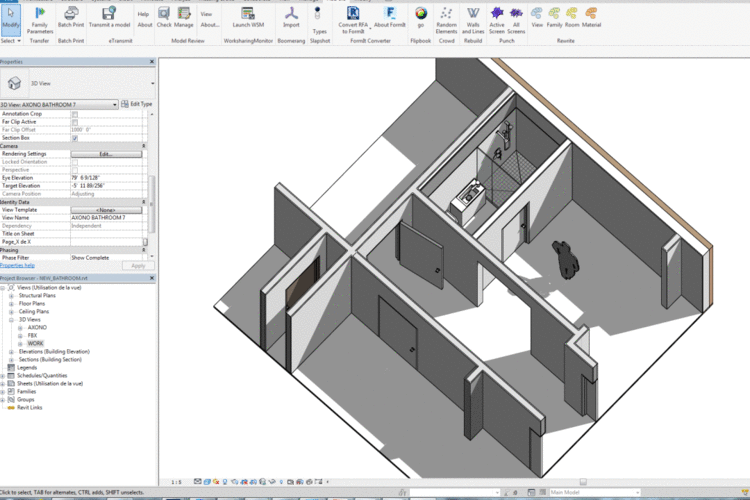Expand the Elevations (Building Elevation) node
Screen dimensions: 750x500
click(x=11, y=352)
